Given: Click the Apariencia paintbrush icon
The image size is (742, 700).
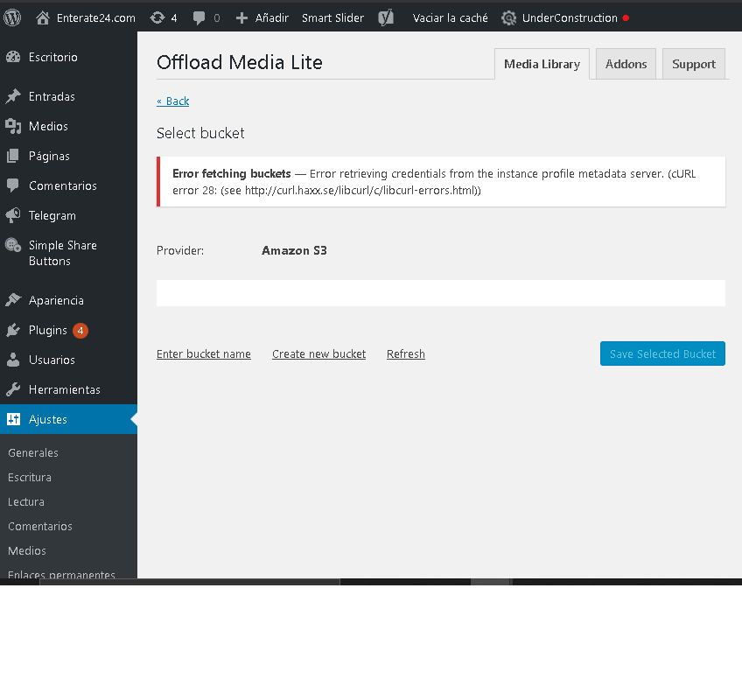Looking at the screenshot, I should click(13, 300).
